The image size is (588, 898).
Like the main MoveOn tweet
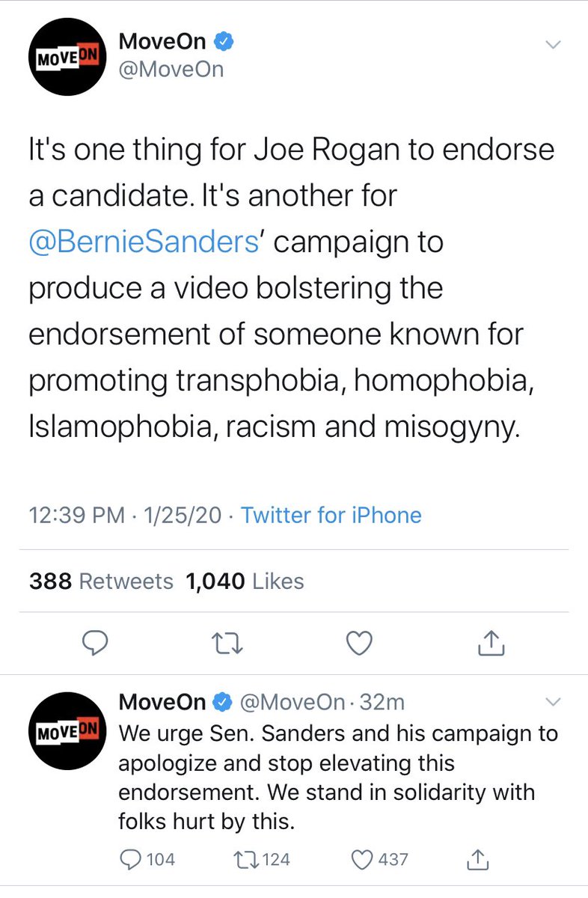(x=359, y=643)
